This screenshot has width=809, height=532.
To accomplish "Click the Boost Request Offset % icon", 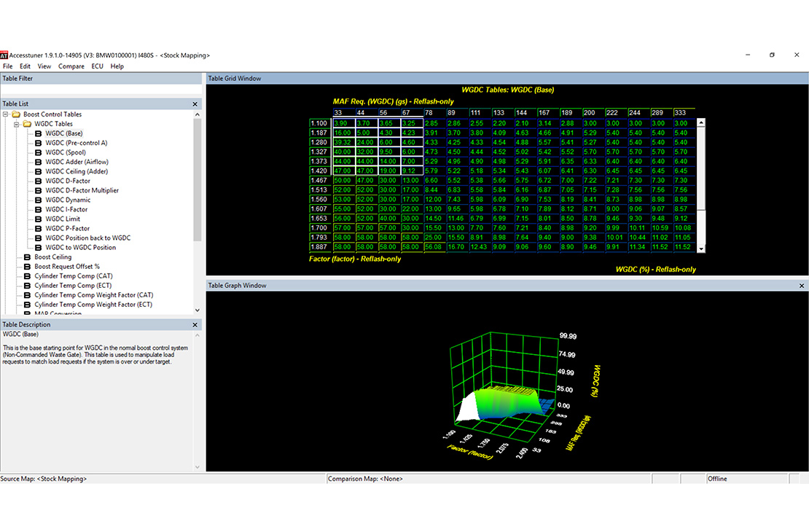I will coord(28,267).
